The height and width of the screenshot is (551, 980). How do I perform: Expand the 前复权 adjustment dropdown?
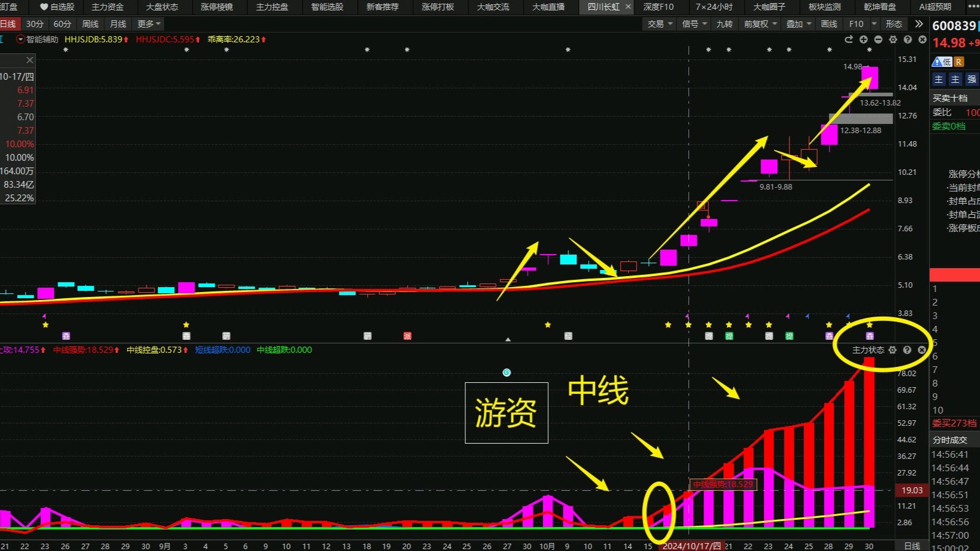coord(761,24)
